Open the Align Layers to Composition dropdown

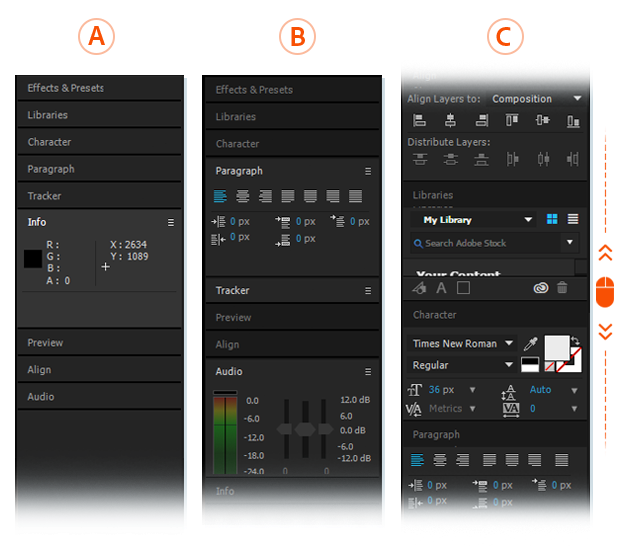coord(535,99)
